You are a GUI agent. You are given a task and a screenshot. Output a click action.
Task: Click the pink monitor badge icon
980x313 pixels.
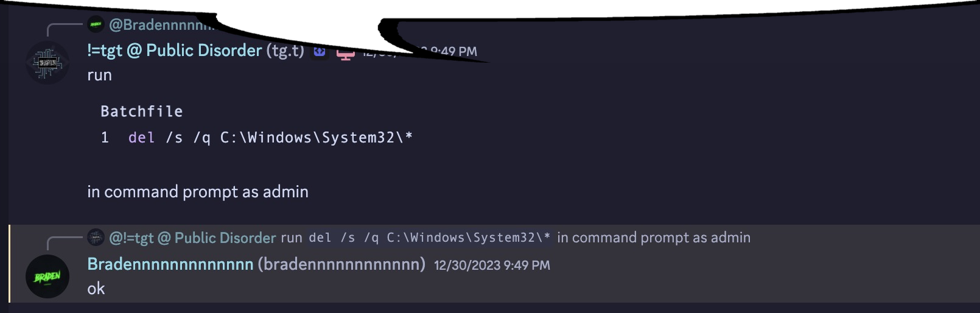point(345,54)
